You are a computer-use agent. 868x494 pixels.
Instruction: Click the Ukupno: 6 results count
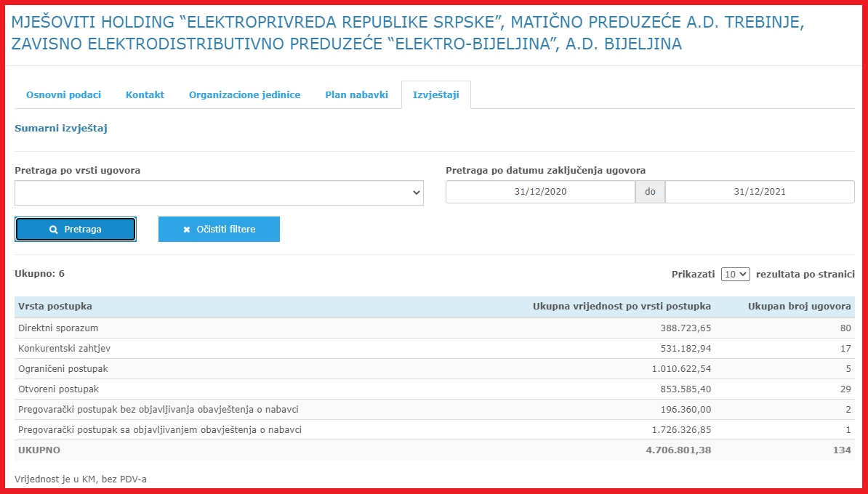tap(39, 273)
